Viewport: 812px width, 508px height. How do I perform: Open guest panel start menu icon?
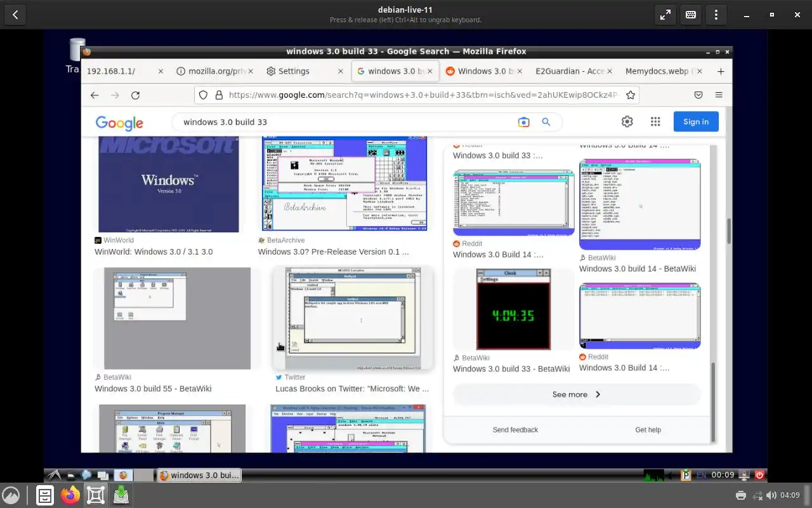coord(55,475)
